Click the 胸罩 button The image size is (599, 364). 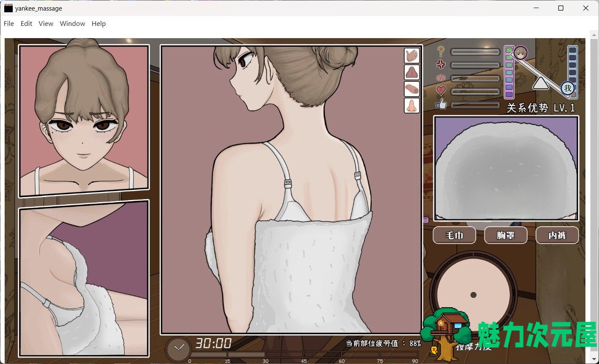coord(506,235)
